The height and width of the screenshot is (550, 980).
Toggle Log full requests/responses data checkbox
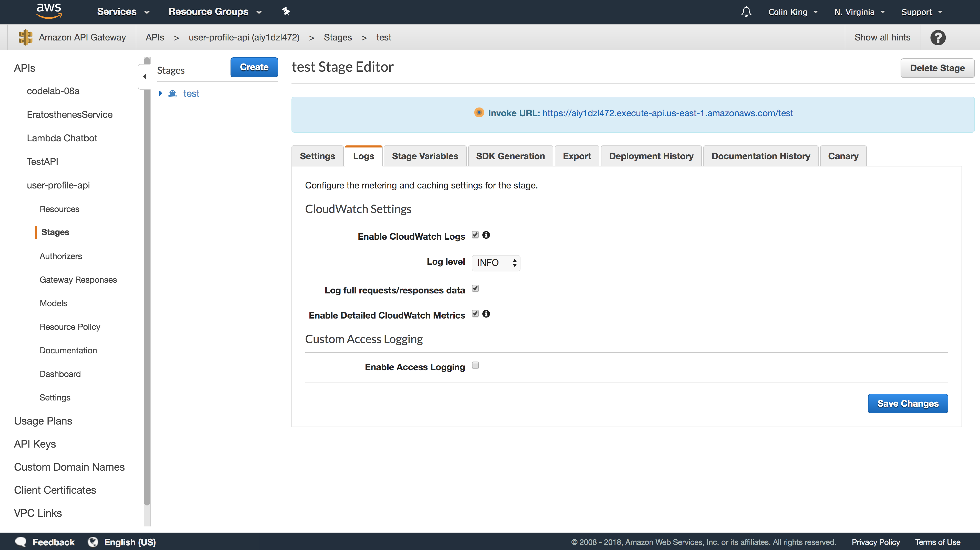coord(475,289)
